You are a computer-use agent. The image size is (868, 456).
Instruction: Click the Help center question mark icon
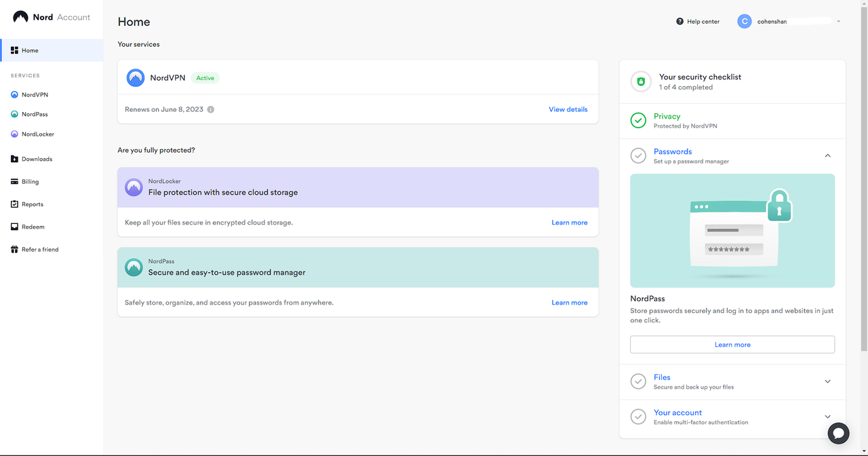click(x=679, y=21)
